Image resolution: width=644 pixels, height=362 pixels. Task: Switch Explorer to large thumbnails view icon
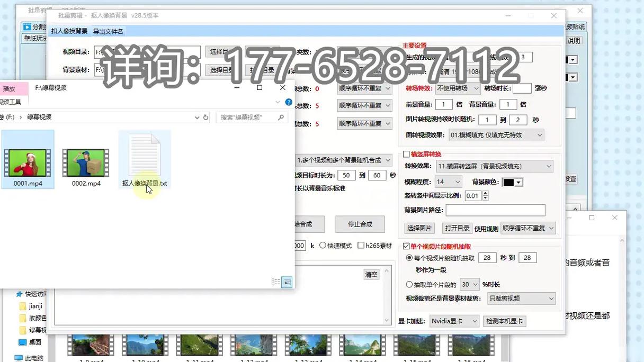(287, 282)
